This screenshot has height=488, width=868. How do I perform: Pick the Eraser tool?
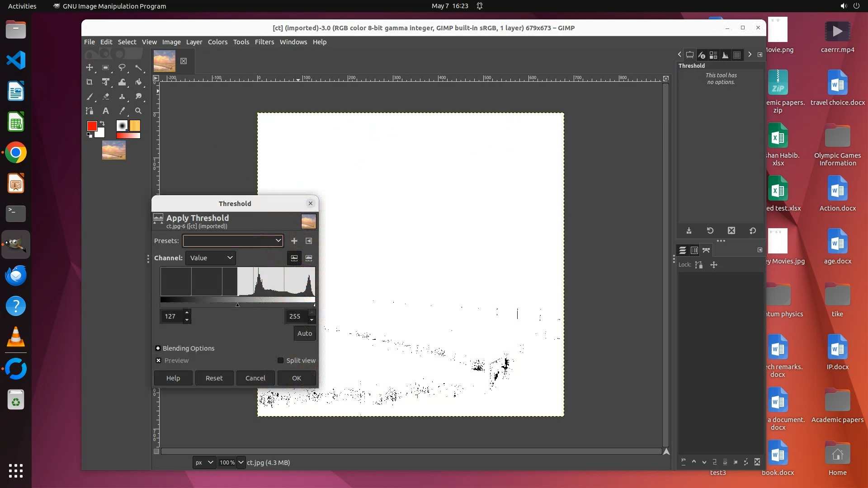[x=106, y=96]
